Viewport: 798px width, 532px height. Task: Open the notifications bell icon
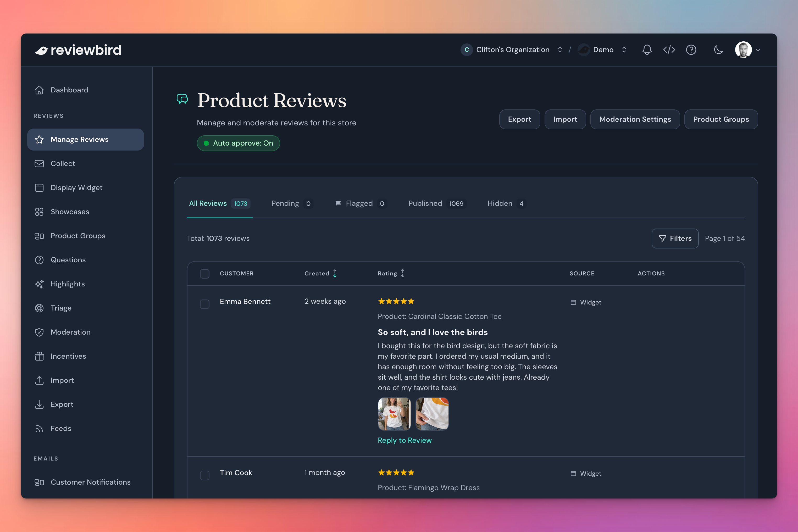pyautogui.click(x=647, y=50)
